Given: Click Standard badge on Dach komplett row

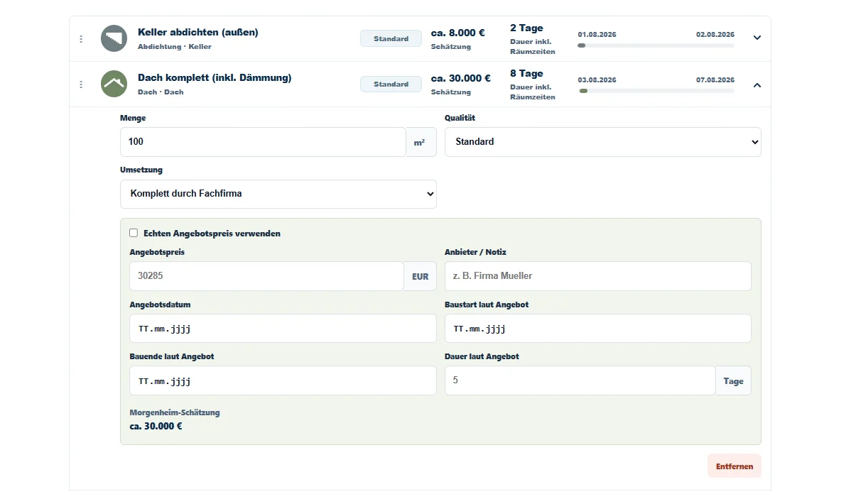Looking at the screenshot, I should tap(391, 84).
